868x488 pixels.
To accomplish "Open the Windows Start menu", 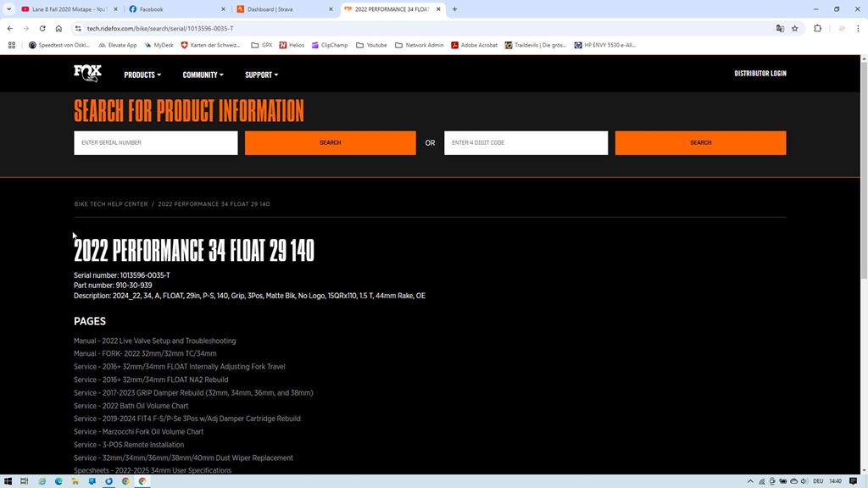I will click(8, 481).
